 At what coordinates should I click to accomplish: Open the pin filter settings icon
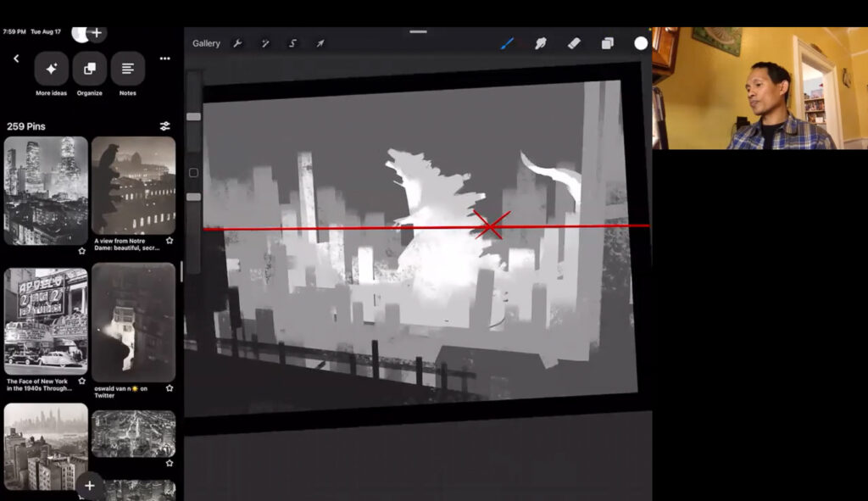(165, 126)
